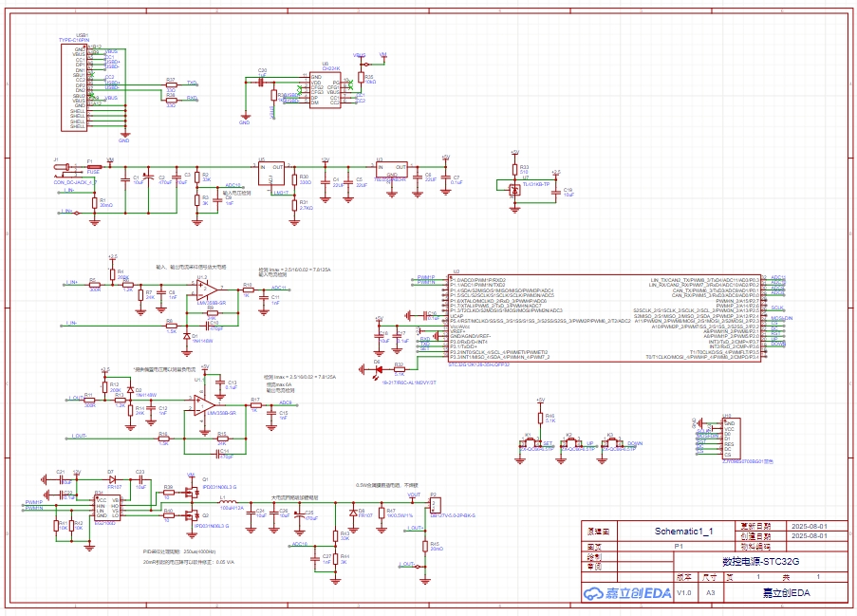Select resistor R3 in the input divider

click(197, 200)
